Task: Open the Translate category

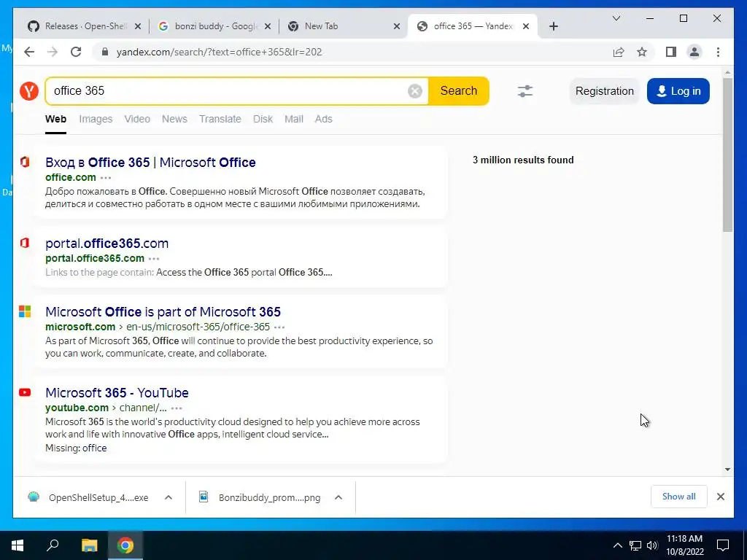Action: (220, 119)
